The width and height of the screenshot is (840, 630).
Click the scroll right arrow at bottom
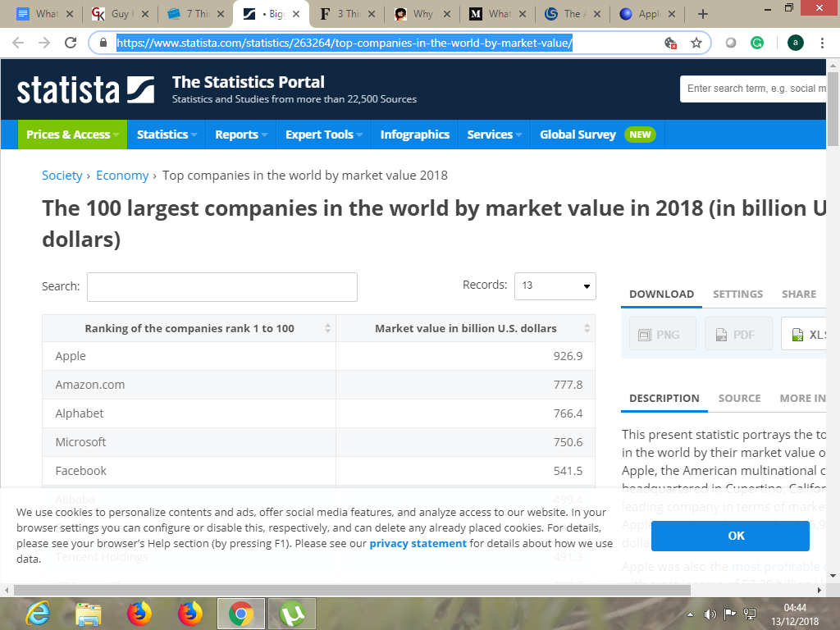(819, 591)
